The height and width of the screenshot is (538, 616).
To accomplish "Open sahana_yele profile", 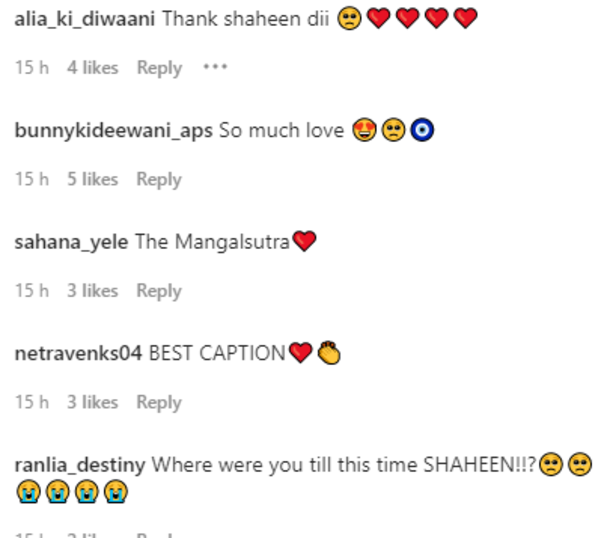I will tap(71, 242).
